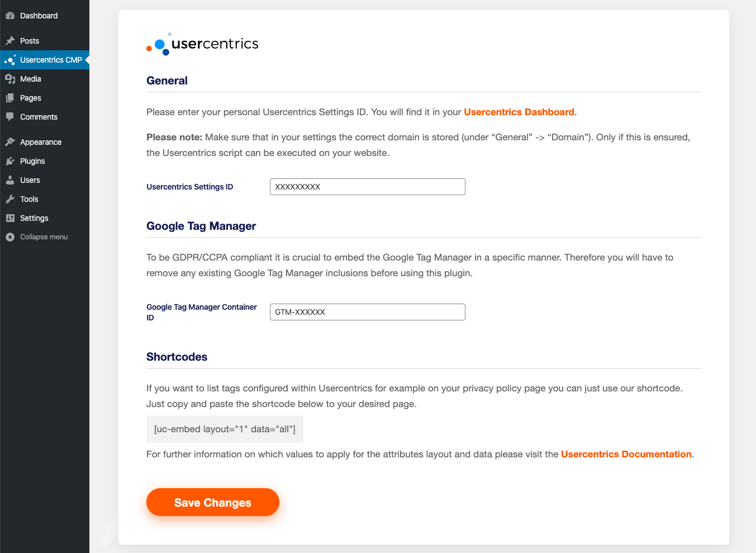This screenshot has width=756, height=553.
Task: Click the Google Tag Manager Container ID field
Action: coord(367,312)
